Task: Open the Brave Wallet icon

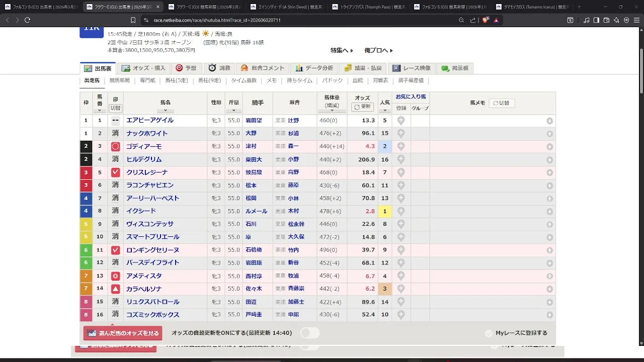Action: click(x=606, y=20)
